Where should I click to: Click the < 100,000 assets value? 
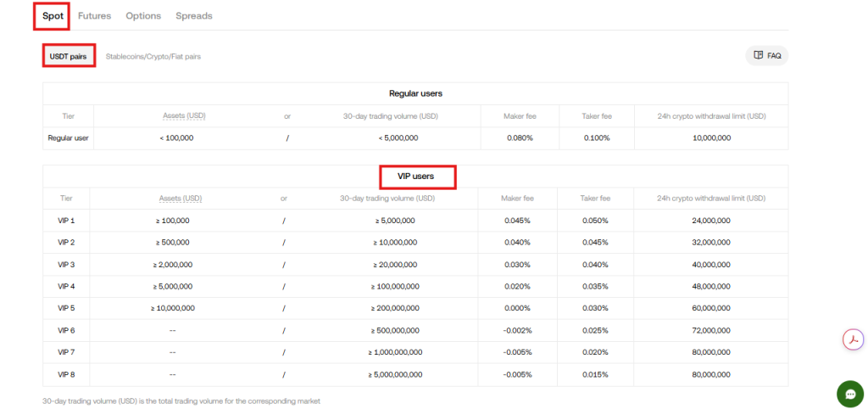point(176,138)
